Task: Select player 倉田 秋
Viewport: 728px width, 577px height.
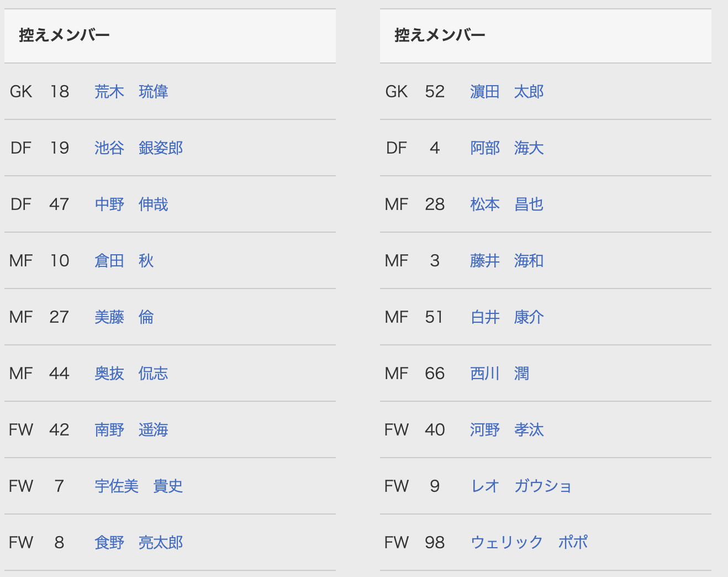Action: (124, 261)
